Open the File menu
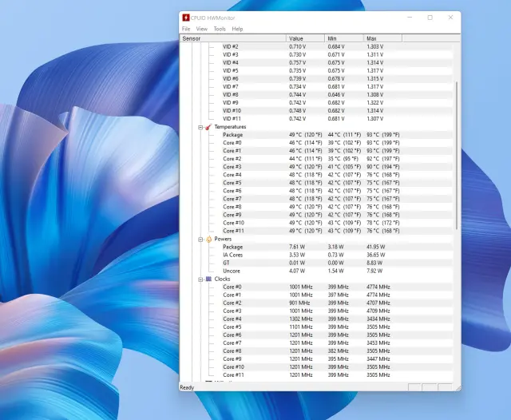Viewport: 511px width, 420px height. 186,29
